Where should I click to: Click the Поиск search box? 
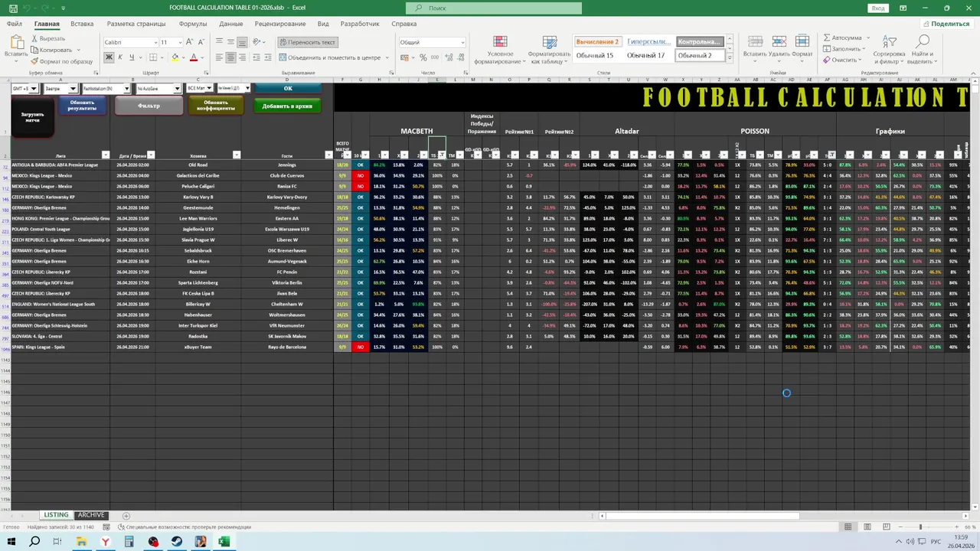pos(494,8)
